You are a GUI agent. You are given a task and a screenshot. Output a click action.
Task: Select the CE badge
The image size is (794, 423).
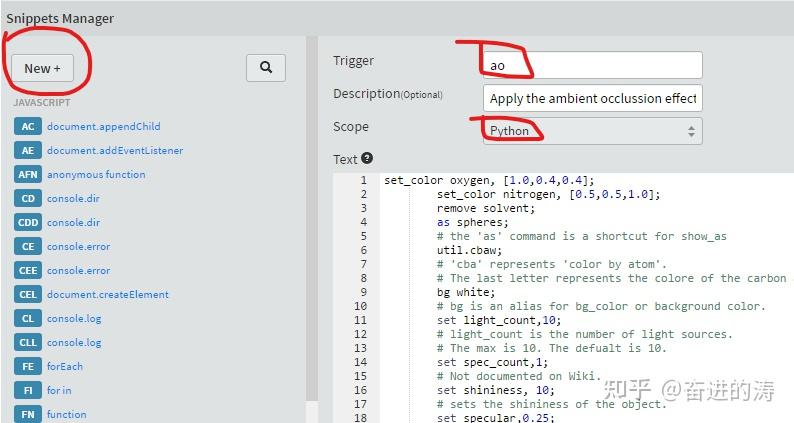(28, 247)
